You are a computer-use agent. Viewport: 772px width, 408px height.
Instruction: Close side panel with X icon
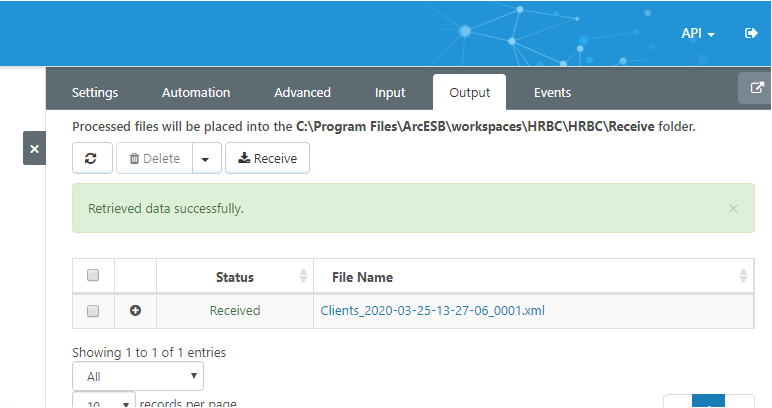[34, 148]
